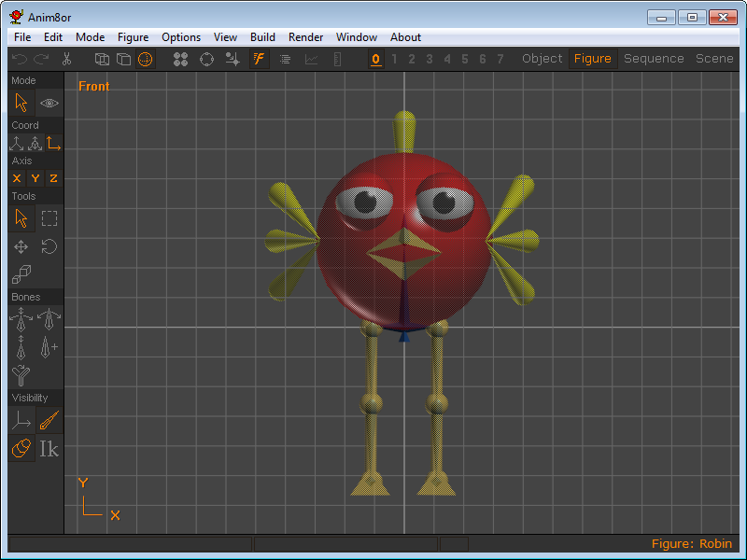The height and width of the screenshot is (560, 747).
Task: Activate the Add Bone tool
Action: pyautogui.click(x=49, y=347)
